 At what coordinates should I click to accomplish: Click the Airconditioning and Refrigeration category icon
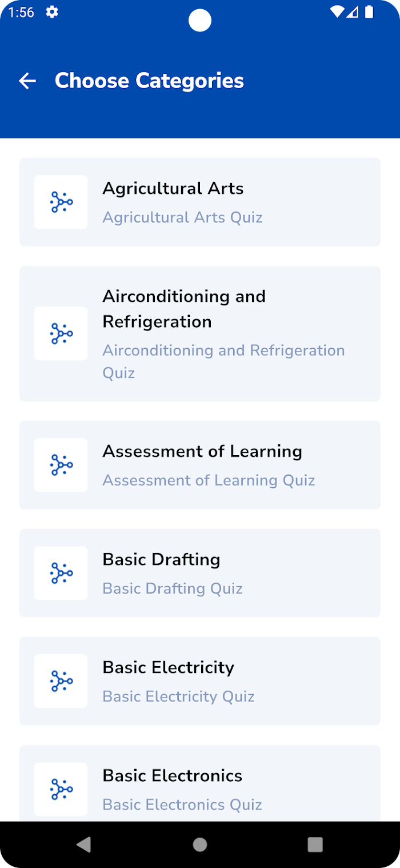click(61, 334)
